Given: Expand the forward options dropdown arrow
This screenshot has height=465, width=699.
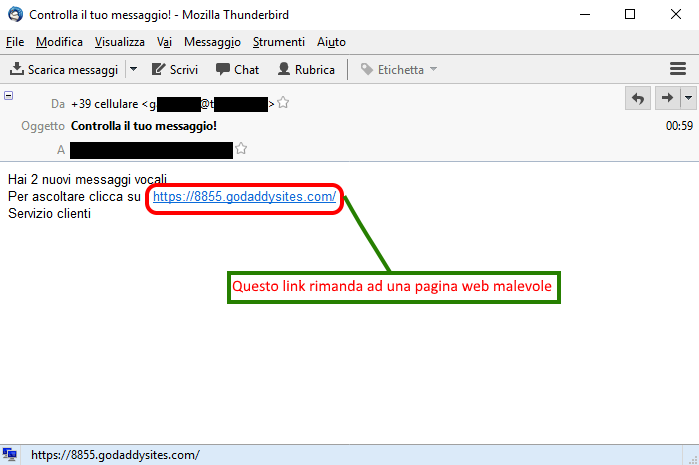Looking at the screenshot, I should [688, 98].
